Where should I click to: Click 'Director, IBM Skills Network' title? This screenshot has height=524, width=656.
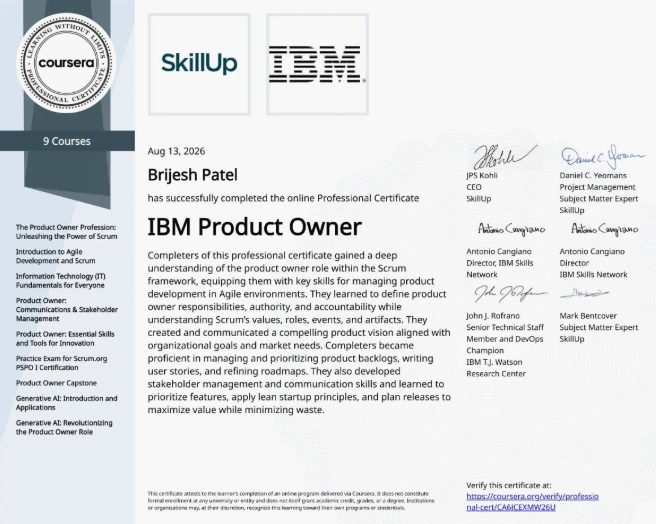pyautogui.click(x=500, y=269)
